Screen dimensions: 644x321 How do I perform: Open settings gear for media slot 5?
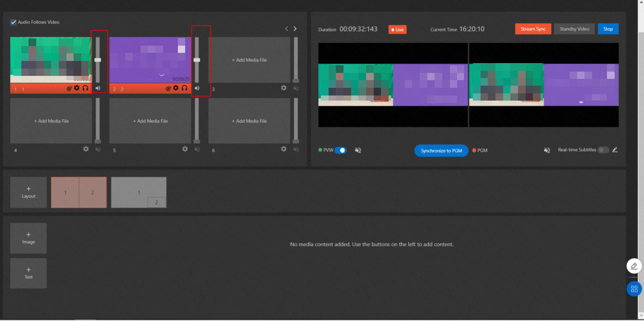[x=185, y=149]
